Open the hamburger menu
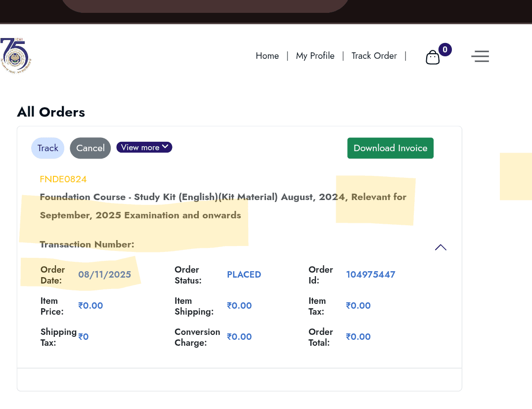Screen dimensions: 532x409 pos(480,56)
